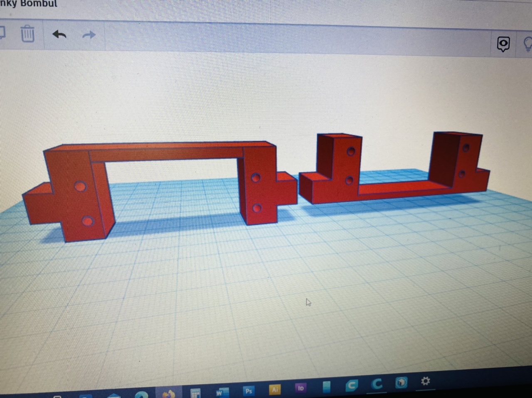
Task: Undo the last action with the arrow
Action: [x=59, y=34]
